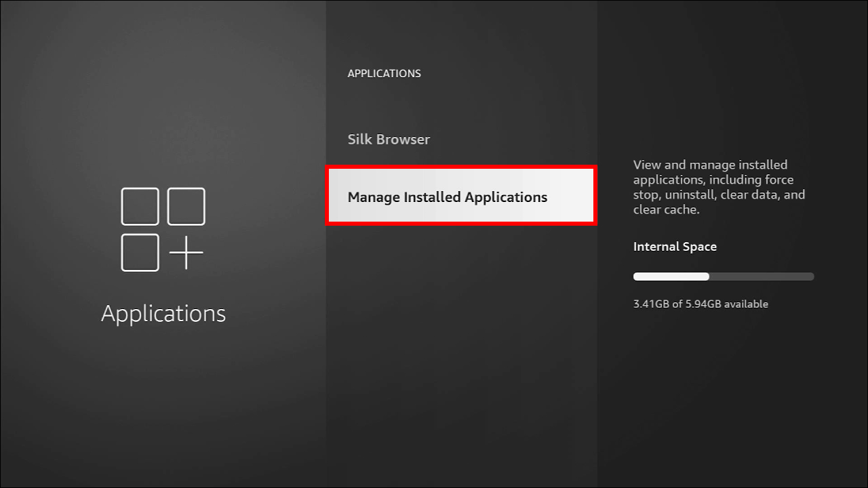Click the 'View and manage installed applications' description
868x488 pixels.
point(719,187)
